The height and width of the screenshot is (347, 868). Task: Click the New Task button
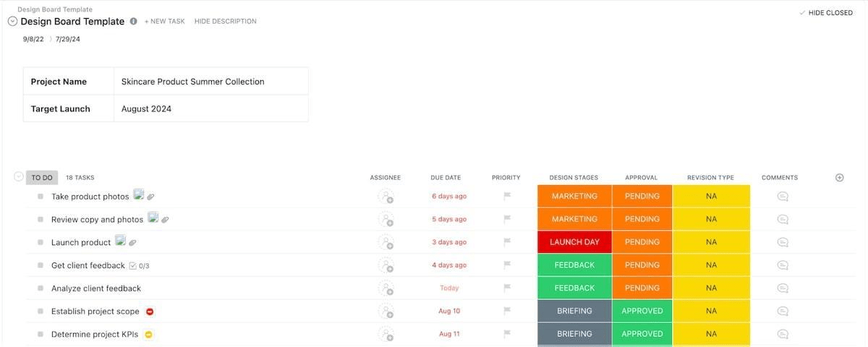pyautogui.click(x=165, y=22)
